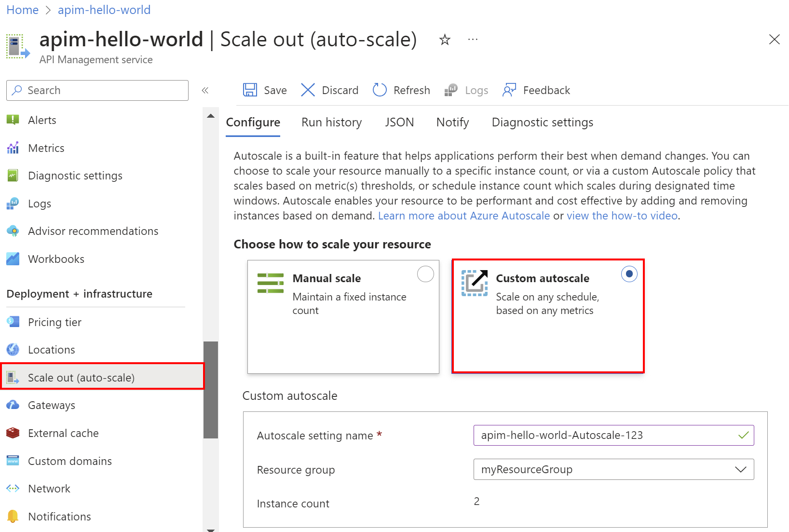Select the Custom autoscale radio button

(629, 273)
